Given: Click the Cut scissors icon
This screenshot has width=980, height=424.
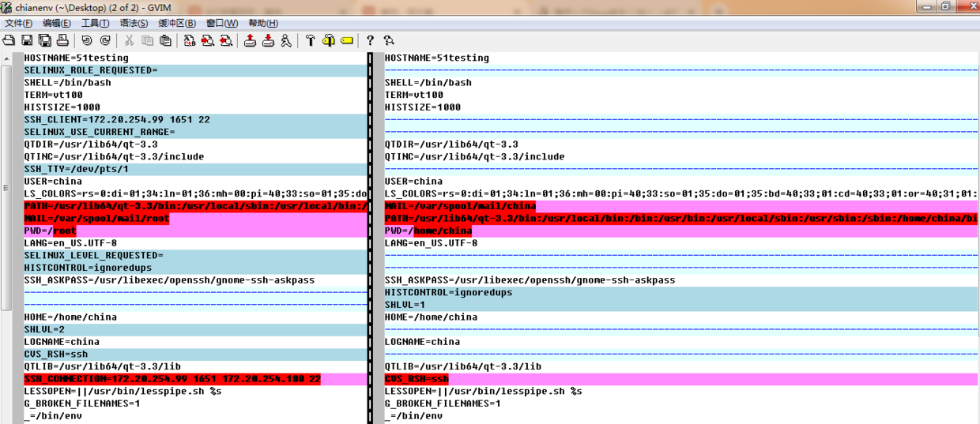Looking at the screenshot, I should [x=129, y=40].
